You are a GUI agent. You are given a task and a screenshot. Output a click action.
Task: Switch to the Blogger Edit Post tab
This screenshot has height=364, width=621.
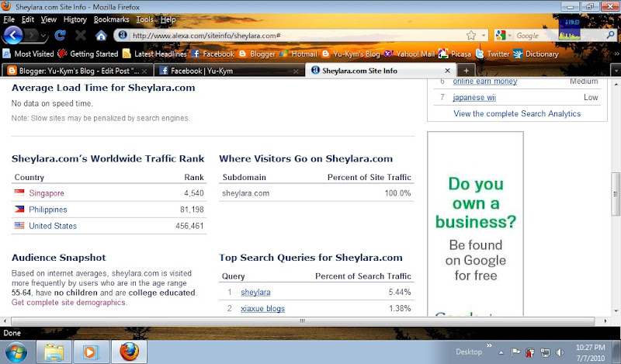77,71
